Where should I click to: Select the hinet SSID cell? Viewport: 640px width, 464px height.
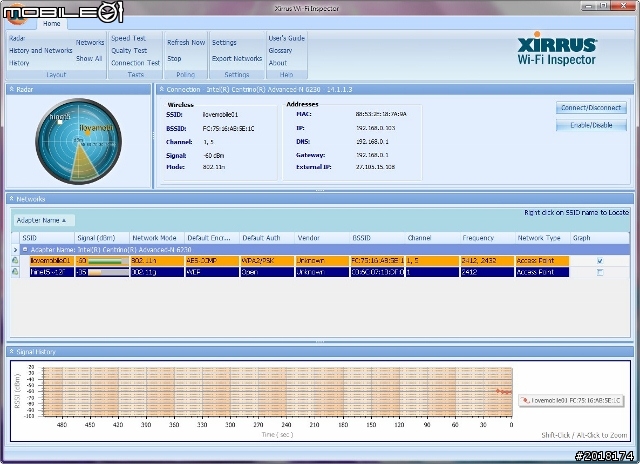[x=51, y=272]
